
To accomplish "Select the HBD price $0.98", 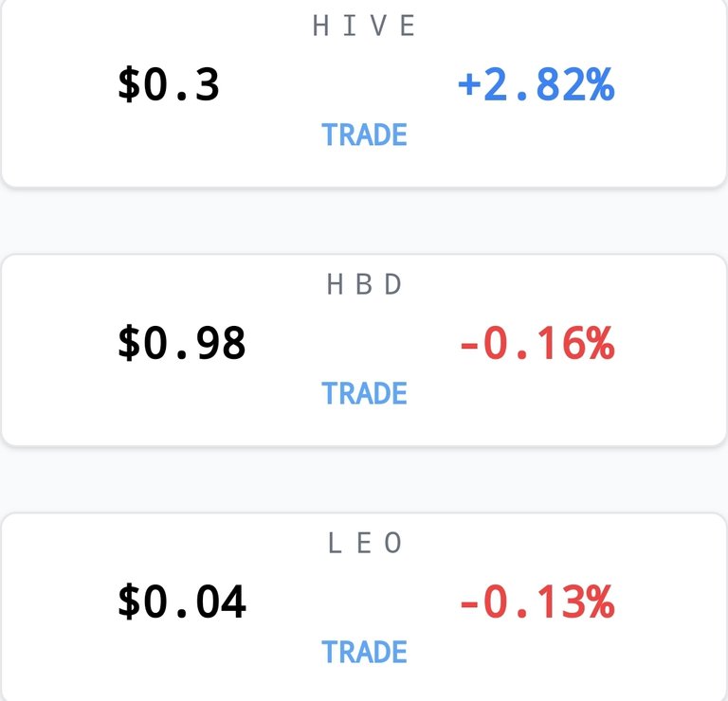I will click(182, 343).
